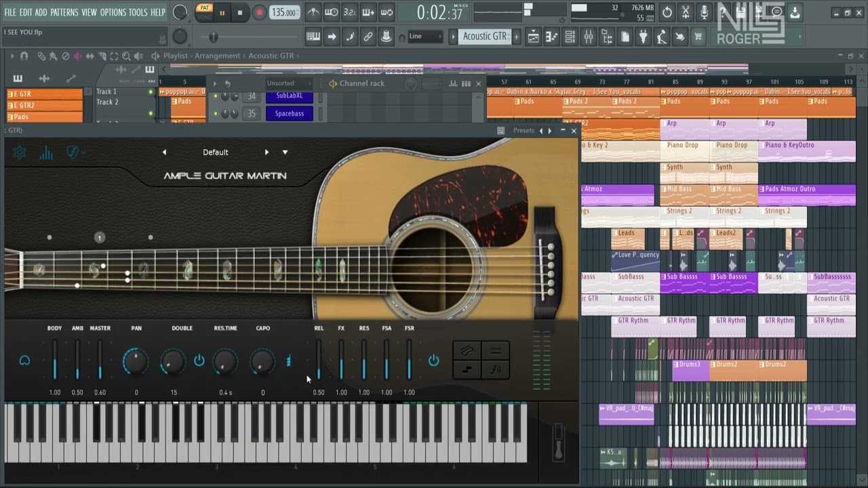Toggle the power switch beside FSR slider

pos(434,361)
